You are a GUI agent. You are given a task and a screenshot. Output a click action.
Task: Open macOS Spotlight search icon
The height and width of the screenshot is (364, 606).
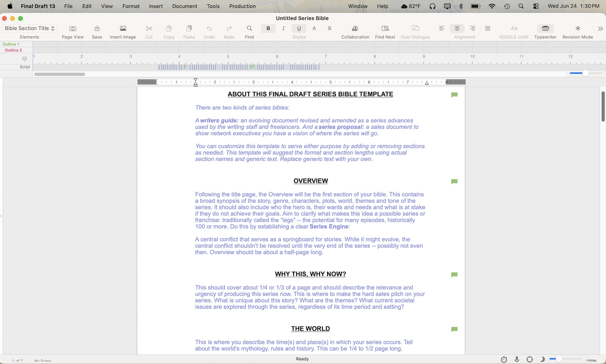(x=521, y=6)
